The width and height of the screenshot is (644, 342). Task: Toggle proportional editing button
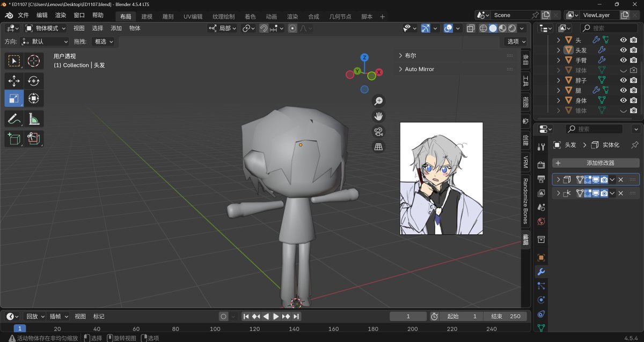click(292, 28)
